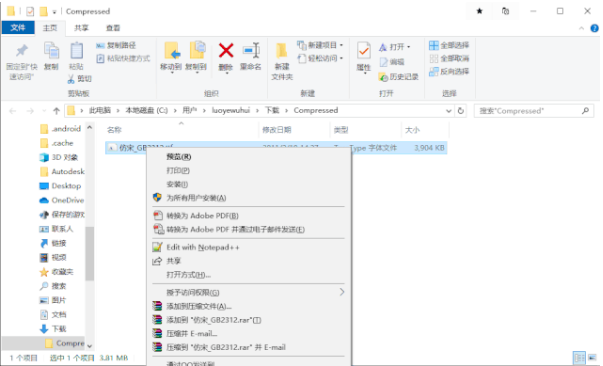Click the Search Compressed input field
The image size is (603, 366).
point(533,111)
